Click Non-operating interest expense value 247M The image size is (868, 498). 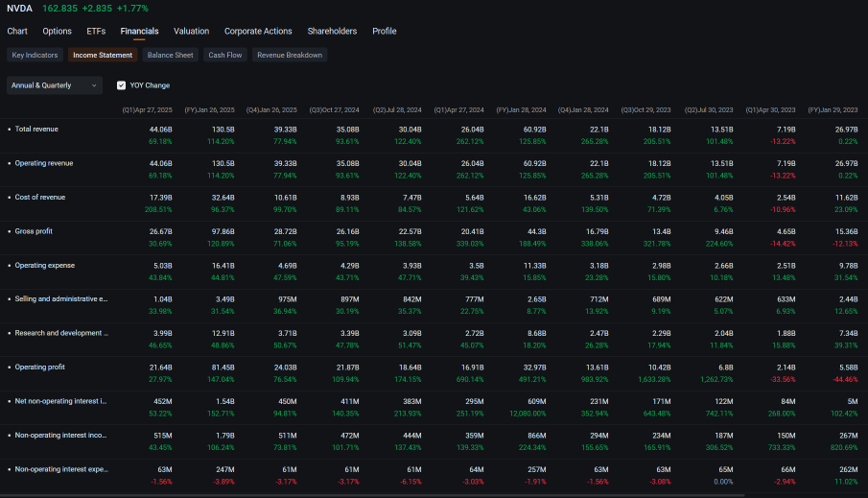click(x=224, y=470)
